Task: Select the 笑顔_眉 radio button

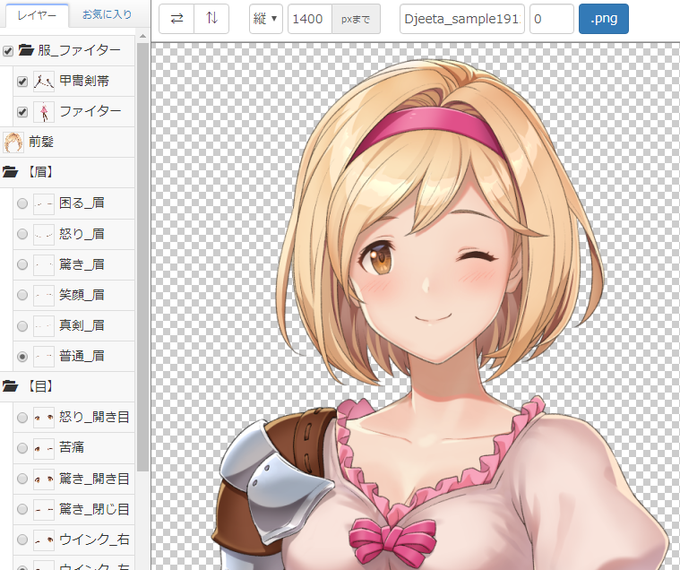Action: click(22, 295)
